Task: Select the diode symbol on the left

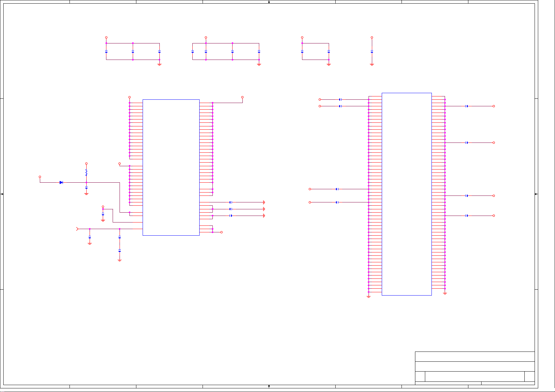Action: pos(61,182)
